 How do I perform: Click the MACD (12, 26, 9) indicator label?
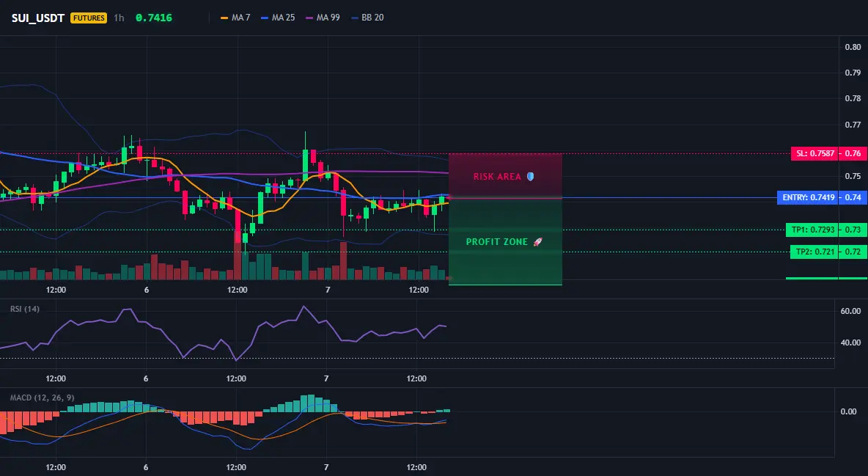coord(42,398)
